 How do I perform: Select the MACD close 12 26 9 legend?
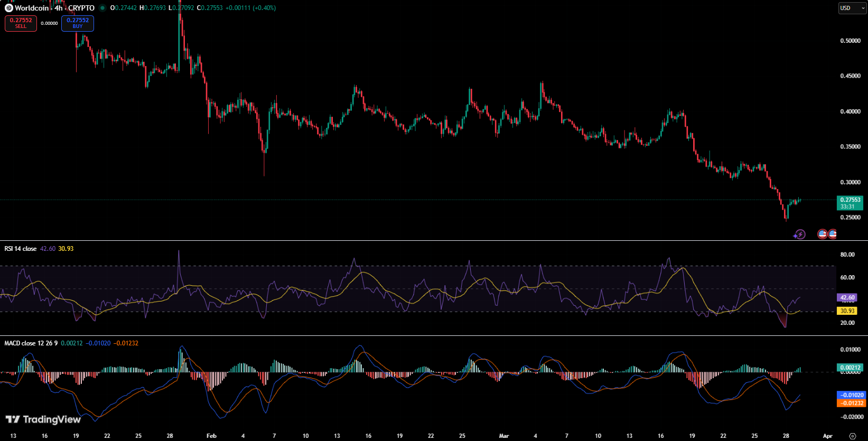31,343
